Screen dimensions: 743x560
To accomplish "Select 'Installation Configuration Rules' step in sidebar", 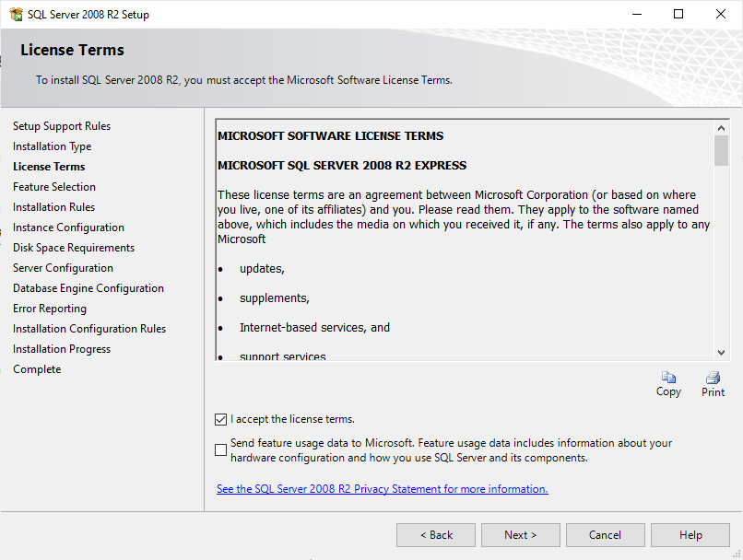I will coord(89,329).
